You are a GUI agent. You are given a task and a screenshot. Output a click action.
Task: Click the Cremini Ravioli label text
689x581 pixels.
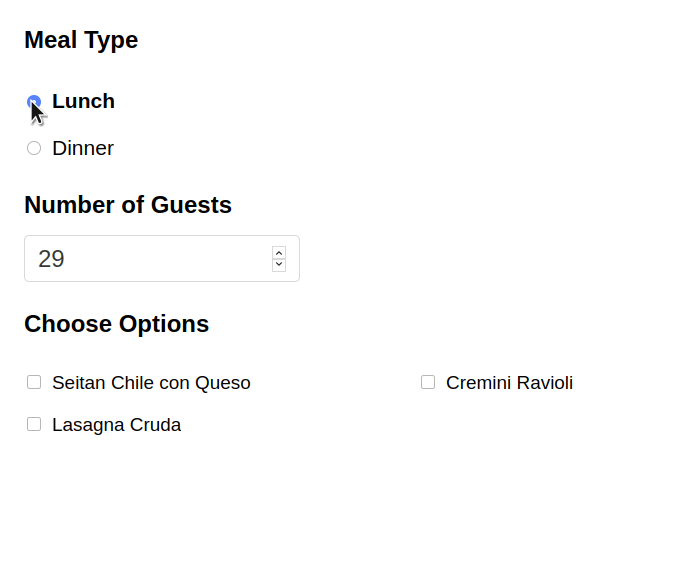[x=509, y=383]
